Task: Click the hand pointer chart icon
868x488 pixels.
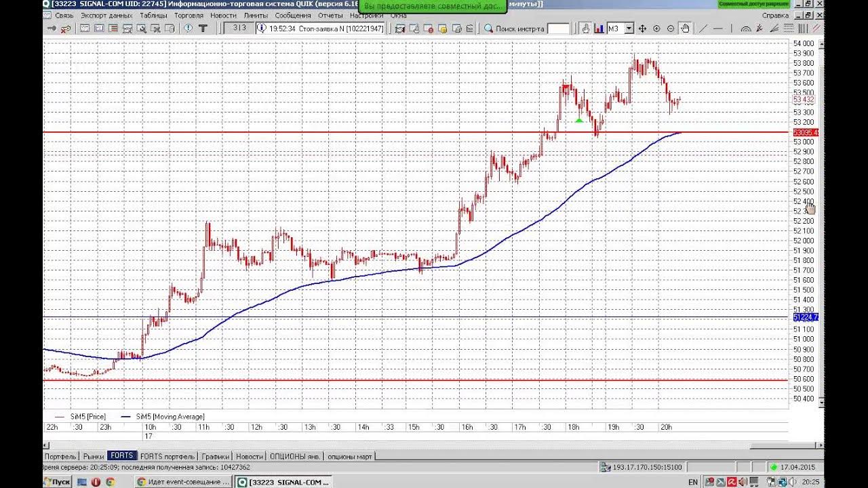Action: point(586,28)
